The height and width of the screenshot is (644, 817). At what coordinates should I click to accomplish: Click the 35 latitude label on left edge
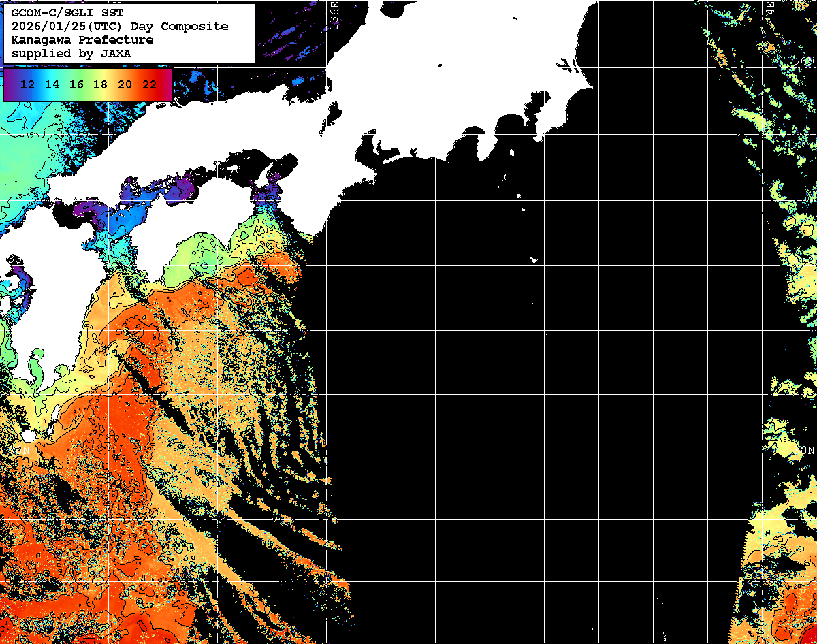[15, 260]
